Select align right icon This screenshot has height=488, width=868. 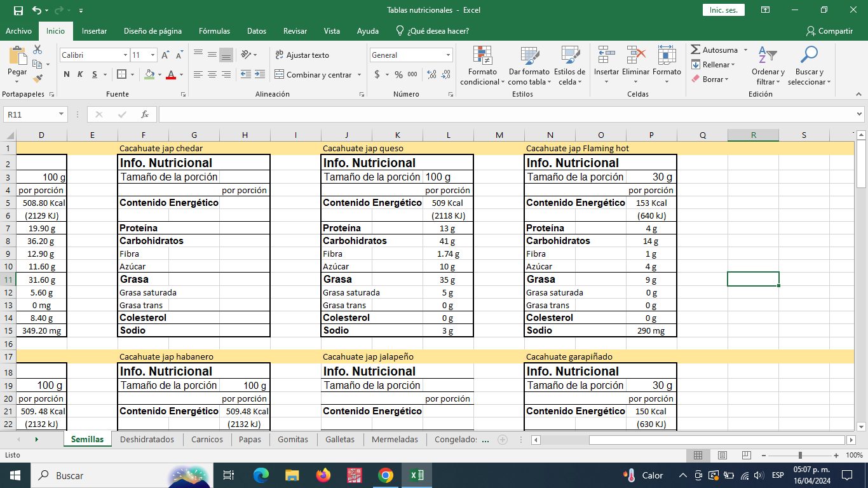click(226, 74)
